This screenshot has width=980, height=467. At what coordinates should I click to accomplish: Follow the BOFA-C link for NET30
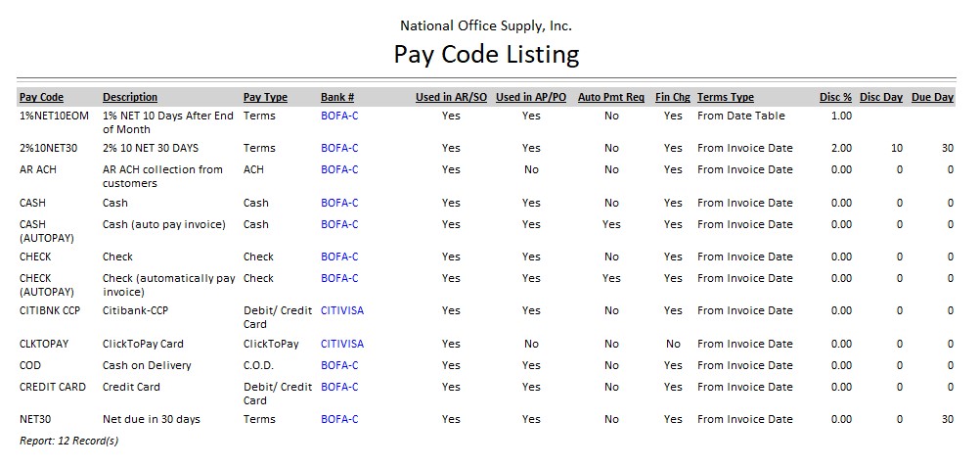(x=339, y=419)
